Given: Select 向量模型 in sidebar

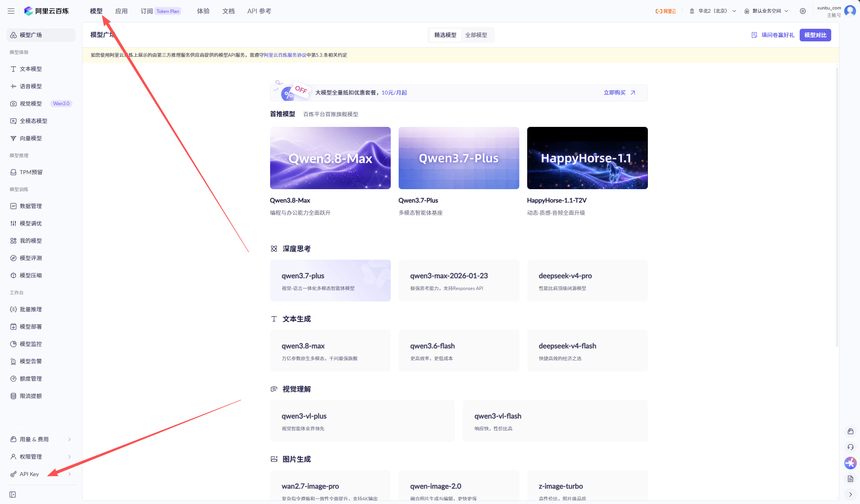Looking at the screenshot, I should [41, 138].
